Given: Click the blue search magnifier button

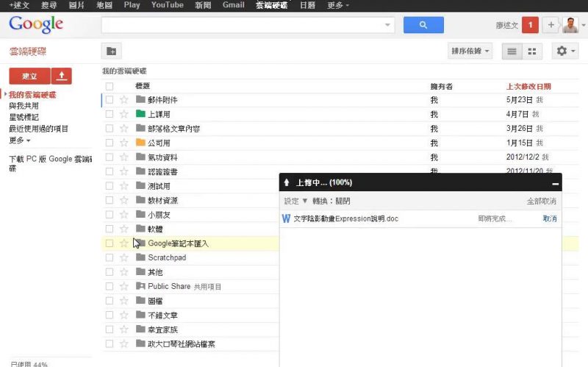Looking at the screenshot, I should 423,25.
